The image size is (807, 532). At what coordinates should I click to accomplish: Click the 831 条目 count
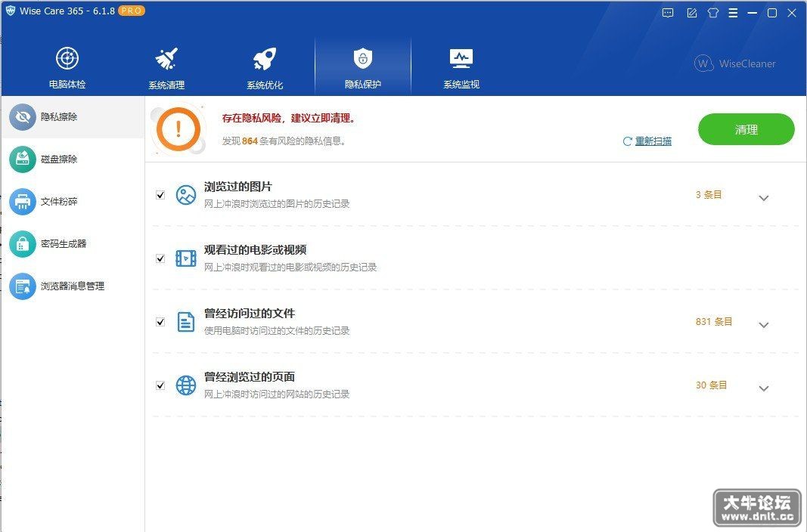coord(714,322)
